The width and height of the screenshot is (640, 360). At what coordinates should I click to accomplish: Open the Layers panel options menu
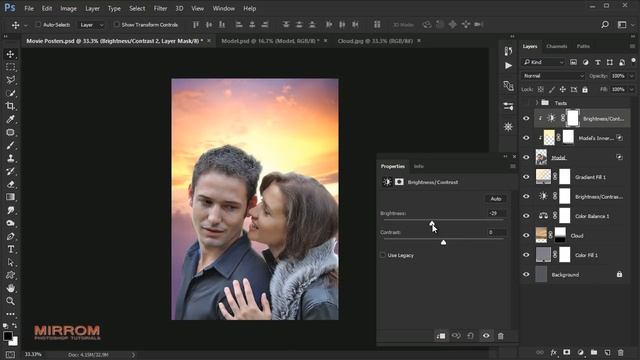[x=632, y=47]
